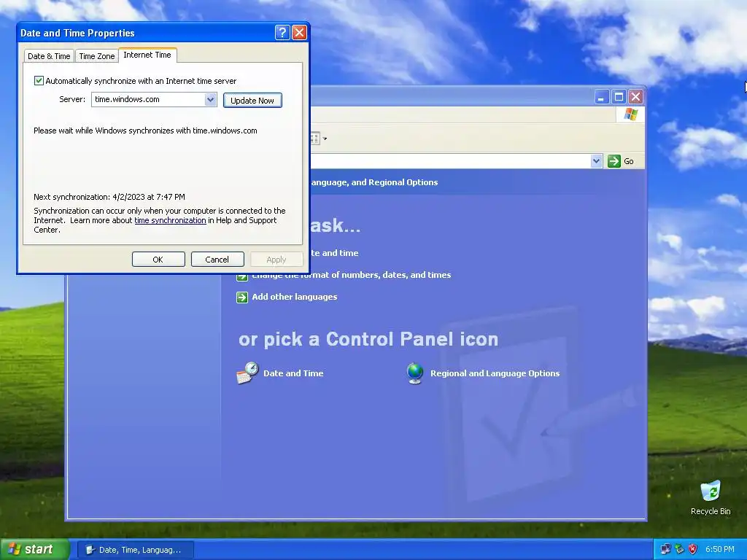The image size is (747, 560).
Task: Expand the address bar dropdown in Control Panel window
Action: [x=596, y=161]
